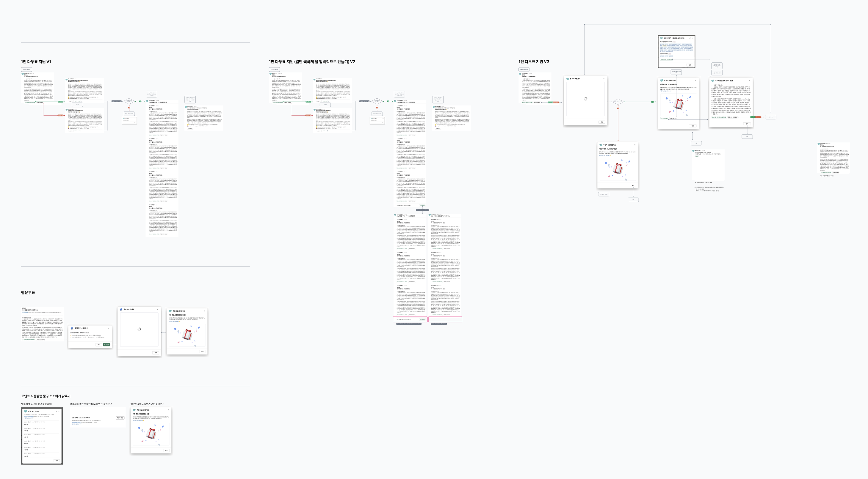
Task: Click the 행운투표 section heading
Action: tap(28, 292)
